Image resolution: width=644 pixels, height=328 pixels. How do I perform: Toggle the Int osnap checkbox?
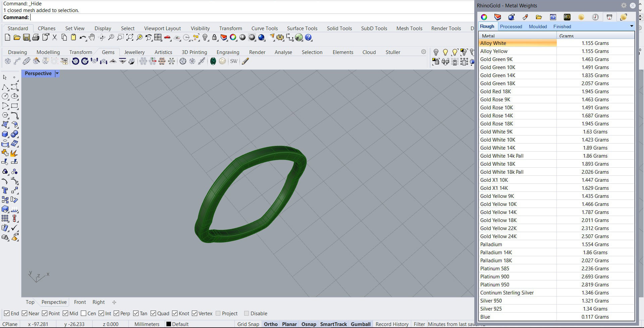coord(101,313)
